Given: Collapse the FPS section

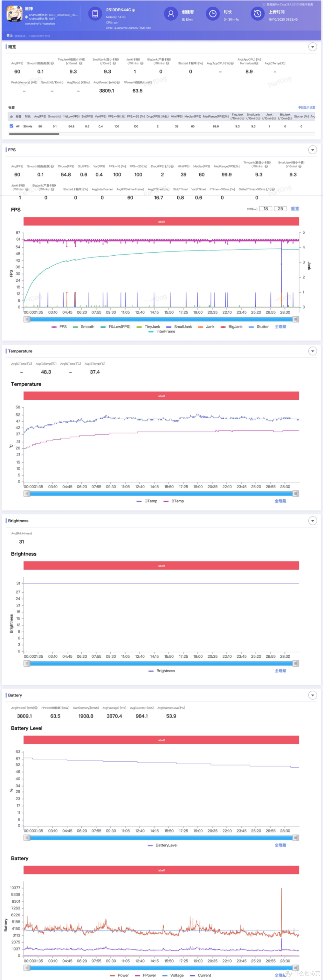Looking at the screenshot, I should tap(312, 150).
